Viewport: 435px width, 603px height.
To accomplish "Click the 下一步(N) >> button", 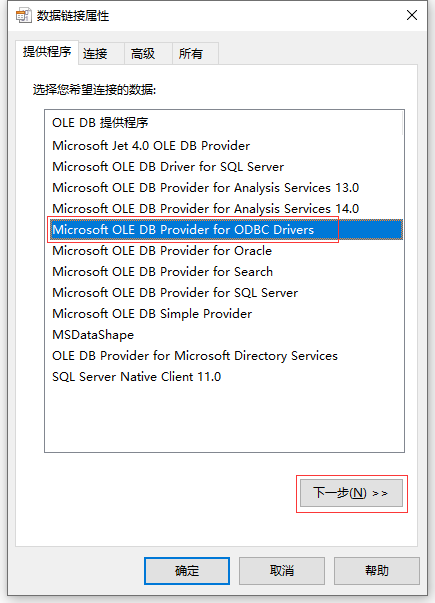I will [351, 493].
